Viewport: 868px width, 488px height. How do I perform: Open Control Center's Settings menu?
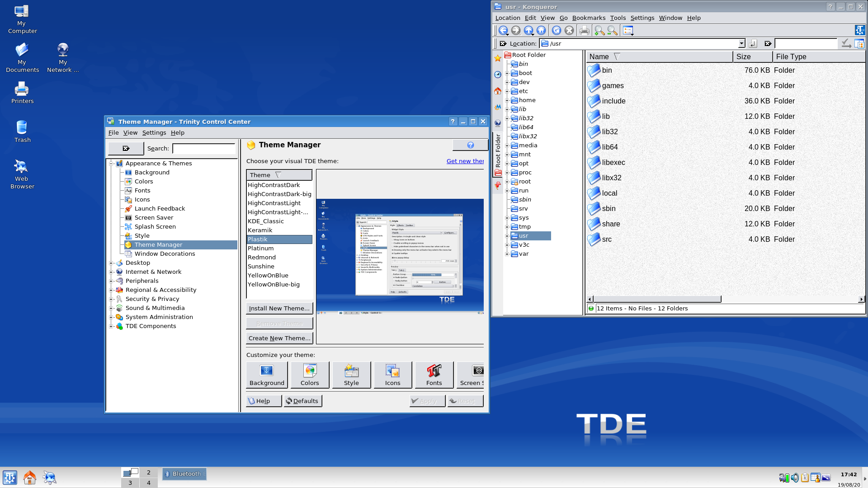click(154, 133)
